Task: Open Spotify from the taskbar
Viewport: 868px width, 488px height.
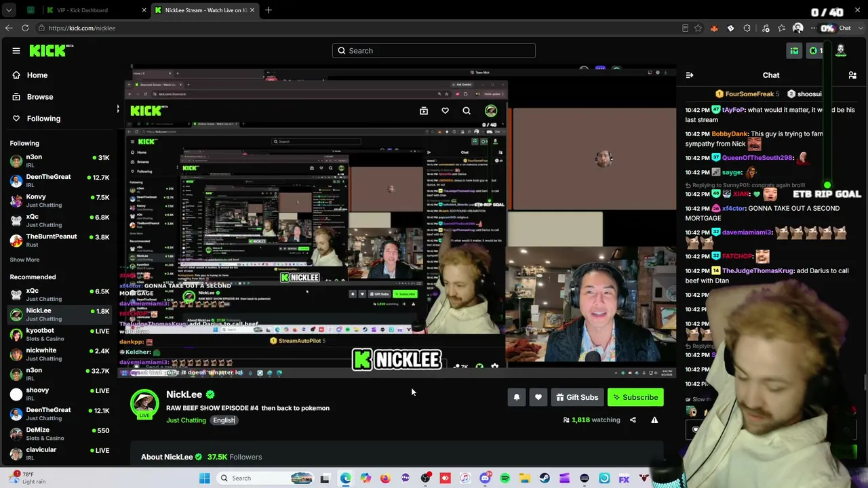Action: tap(505, 479)
